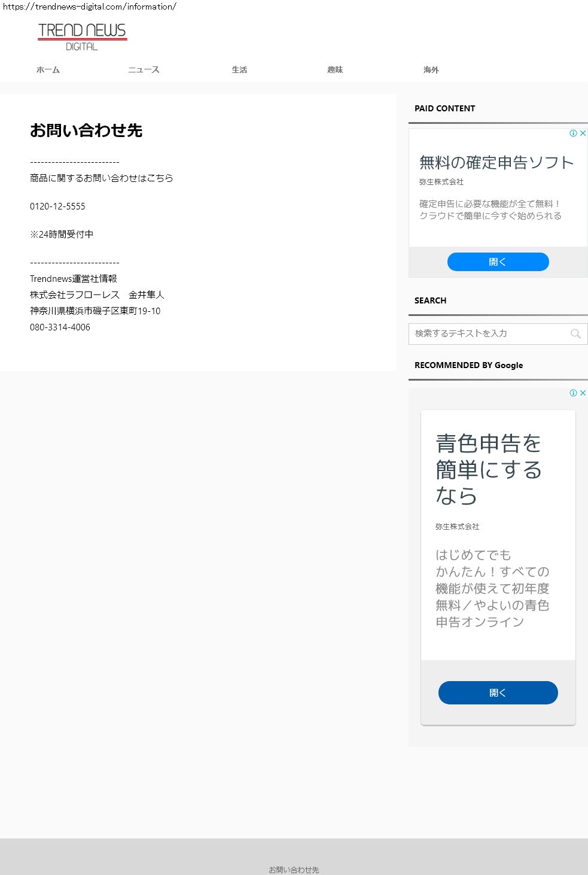The image size is (588, 875).
Task: Click the 弥生株式会社 label in top ad
Action: pos(441,182)
